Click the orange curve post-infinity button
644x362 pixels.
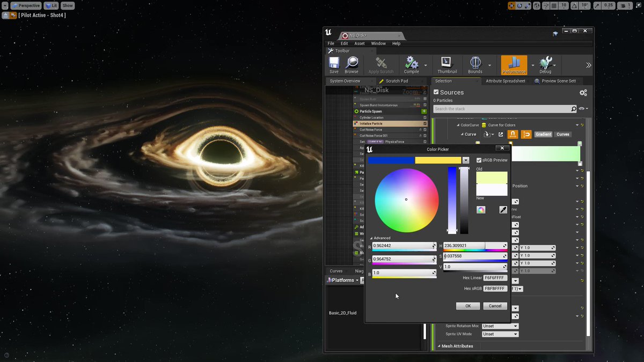[x=526, y=134]
